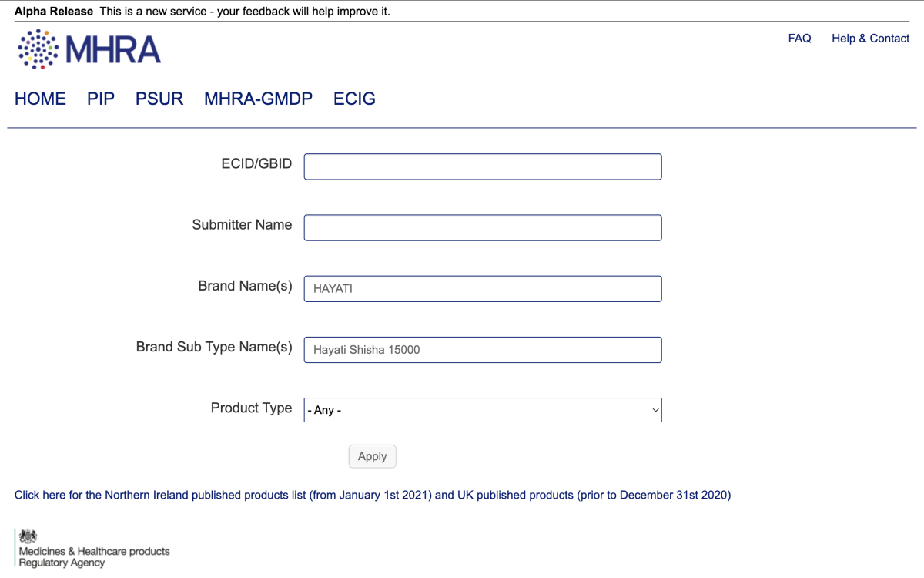
Task: Open the Northern Ireland published products list link
Action: tap(372, 495)
